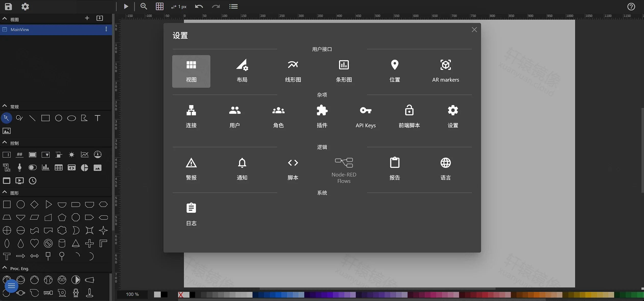
Task: Toggle the grid display icon
Action: [x=160, y=6]
